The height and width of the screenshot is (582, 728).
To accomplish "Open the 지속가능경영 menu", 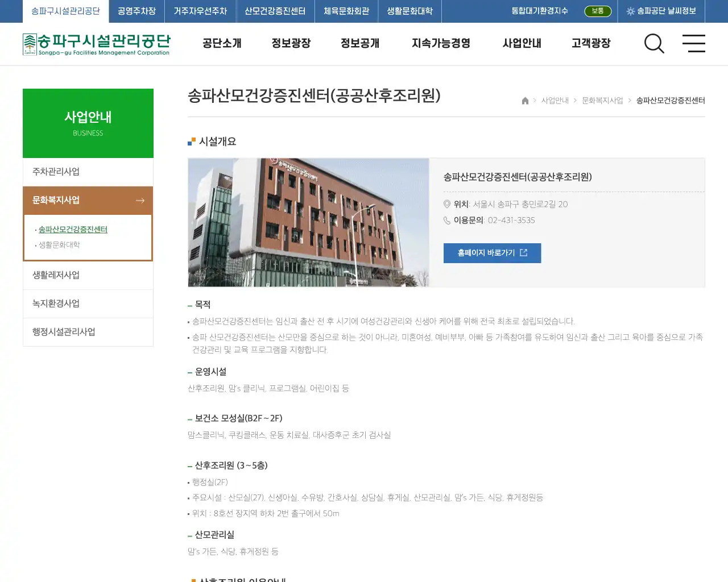I will tap(441, 44).
